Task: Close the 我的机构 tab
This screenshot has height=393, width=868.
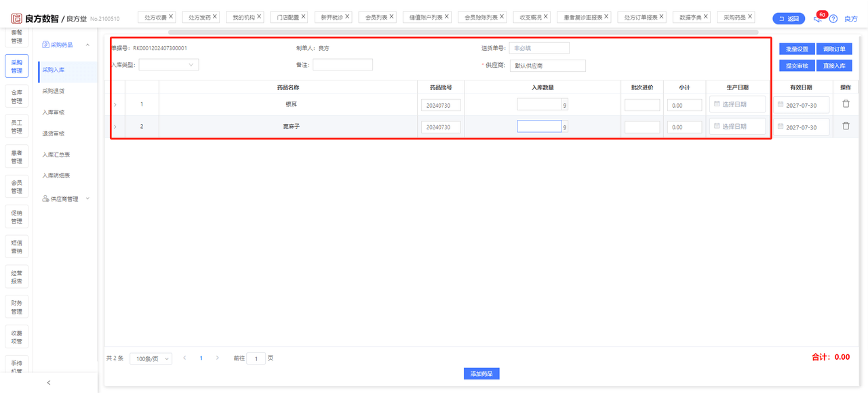Action: coord(259,16)
